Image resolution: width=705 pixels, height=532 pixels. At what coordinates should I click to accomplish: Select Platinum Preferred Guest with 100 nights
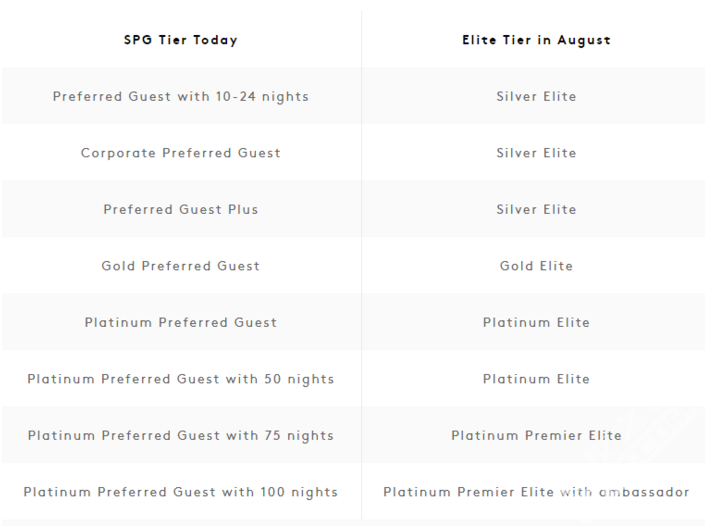181,492
